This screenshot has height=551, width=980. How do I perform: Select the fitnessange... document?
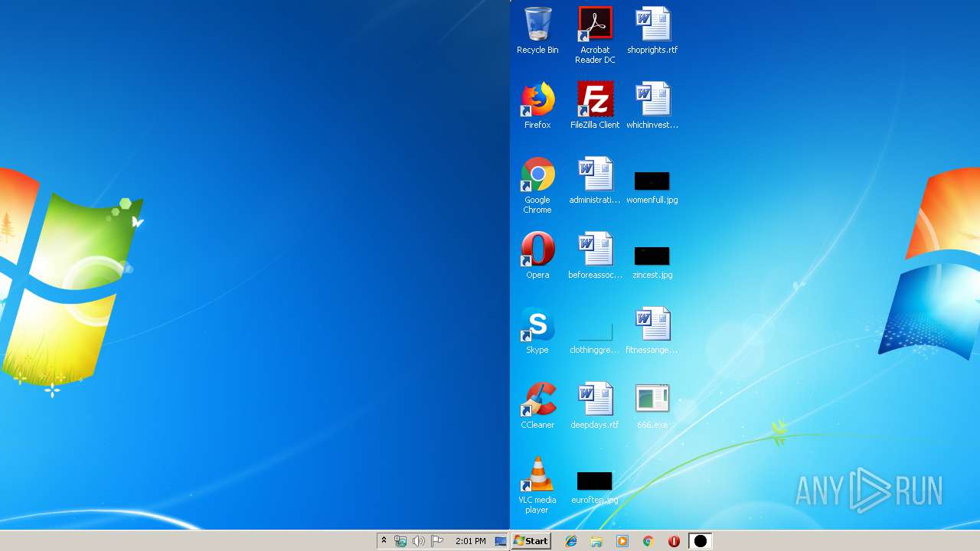[652, 331]
